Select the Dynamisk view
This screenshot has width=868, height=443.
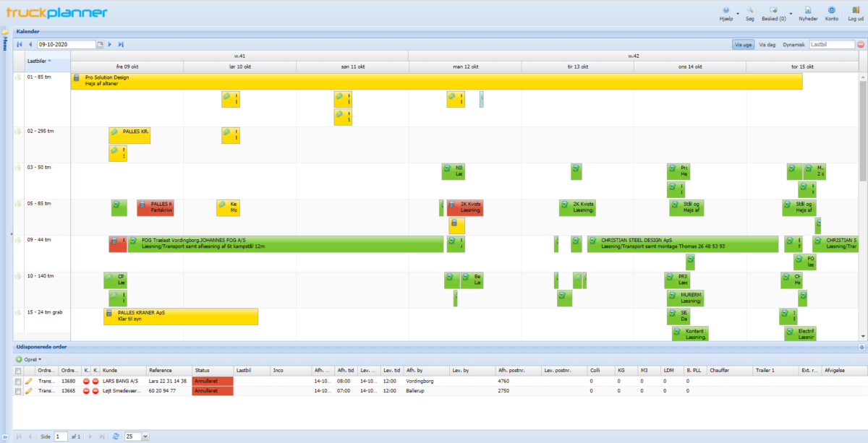point(793,44)
